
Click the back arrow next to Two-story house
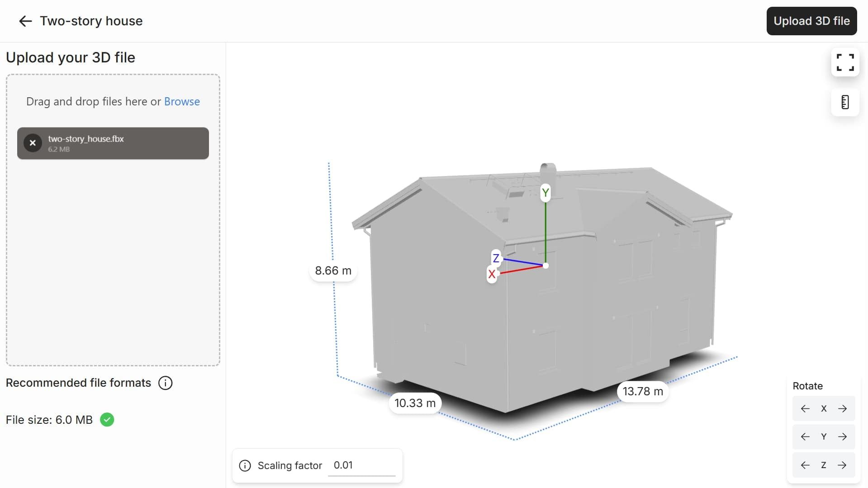coord(25,21)
